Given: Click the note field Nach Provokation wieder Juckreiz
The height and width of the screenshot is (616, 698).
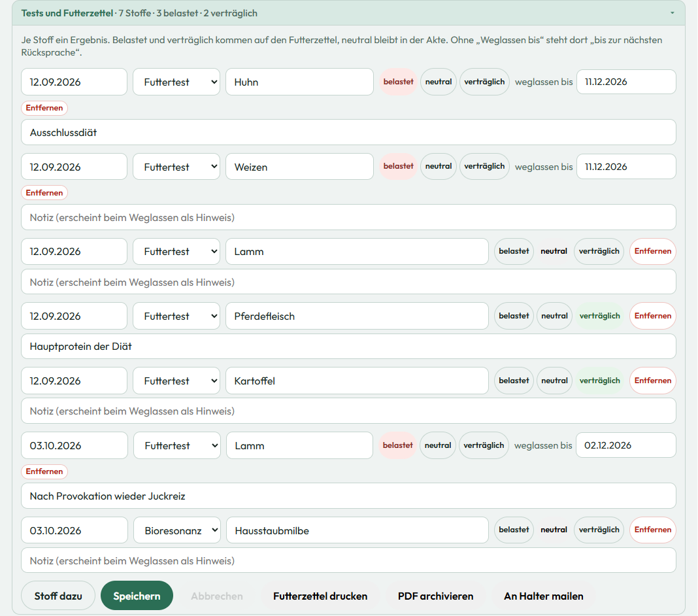Looking at the screenshot, I should pos(348,496).
